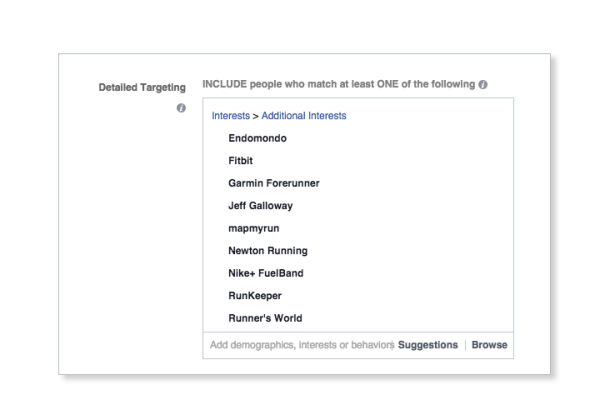
Task: Select the Garmin Forerunner interest
Action: [x=274, y=183]
